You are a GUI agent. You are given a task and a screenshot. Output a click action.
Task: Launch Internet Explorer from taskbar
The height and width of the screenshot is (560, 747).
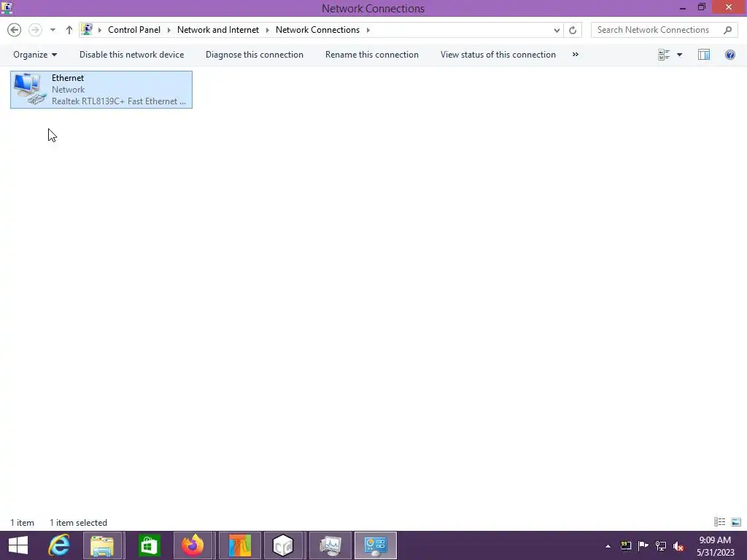pyautogui.click(x=59, y=545)
